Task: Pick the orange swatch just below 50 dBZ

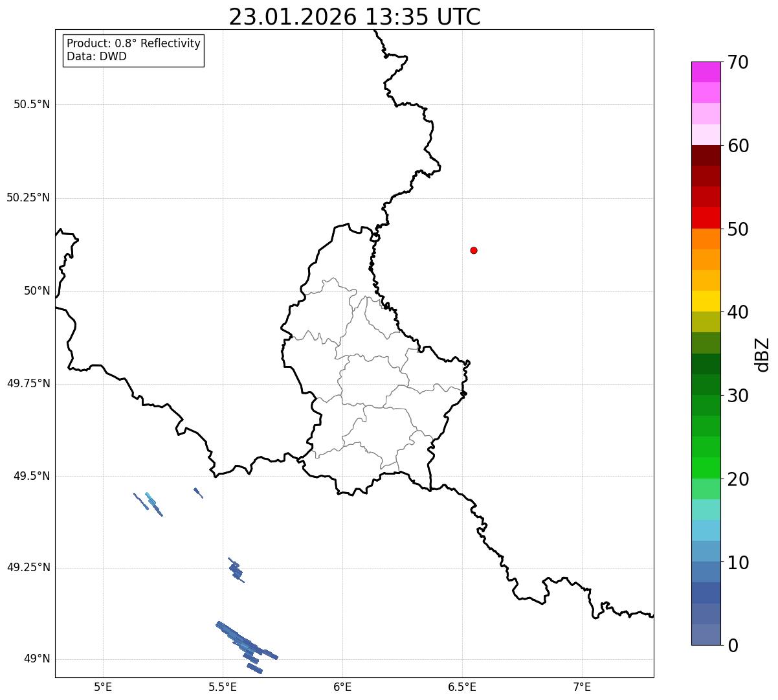Action: tap(706, 239)
